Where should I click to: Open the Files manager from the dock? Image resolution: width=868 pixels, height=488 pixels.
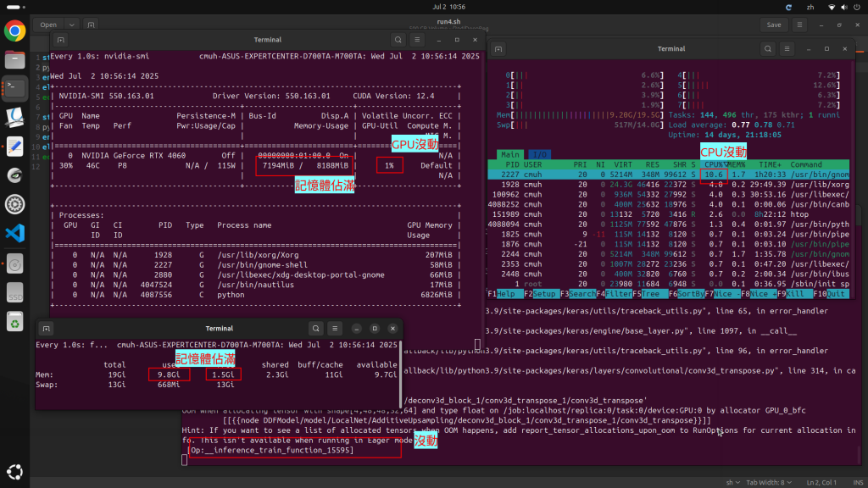[x=14, y=59]
